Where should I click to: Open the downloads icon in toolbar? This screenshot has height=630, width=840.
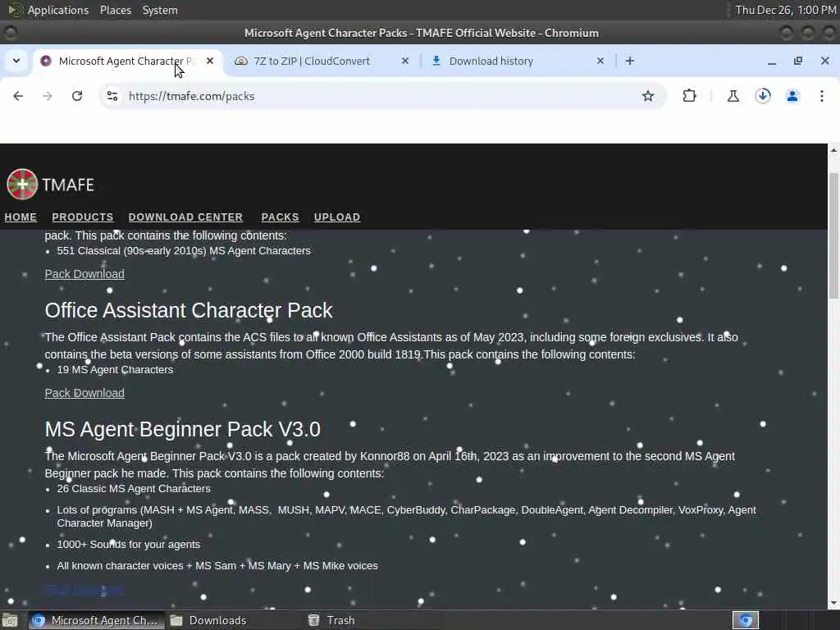pos(763,96)
